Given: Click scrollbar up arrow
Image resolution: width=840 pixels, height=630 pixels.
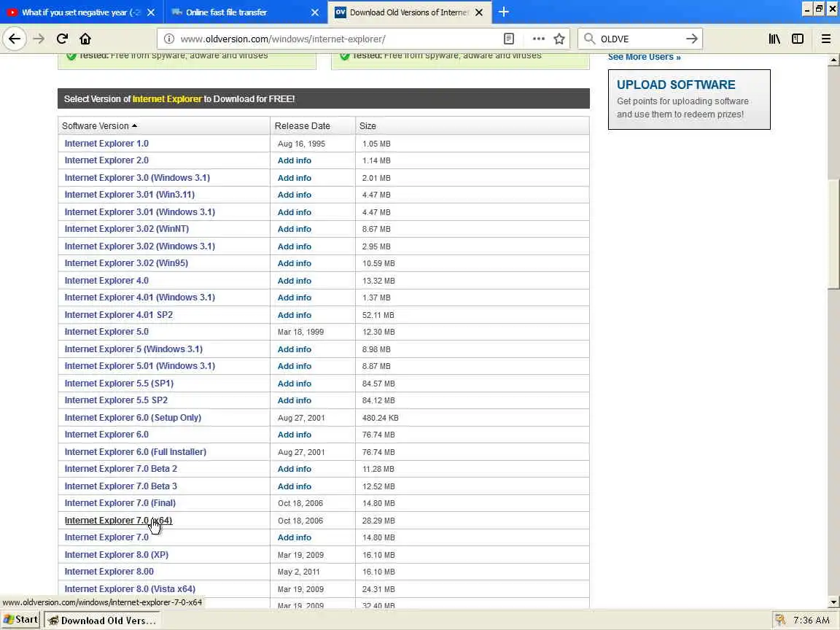Looking at the screenshot, I should [x=833, y=60].
